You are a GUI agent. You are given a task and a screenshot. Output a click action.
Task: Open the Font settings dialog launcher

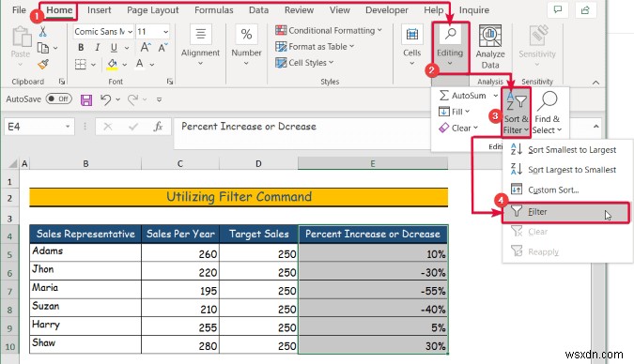tap(170, 82)
